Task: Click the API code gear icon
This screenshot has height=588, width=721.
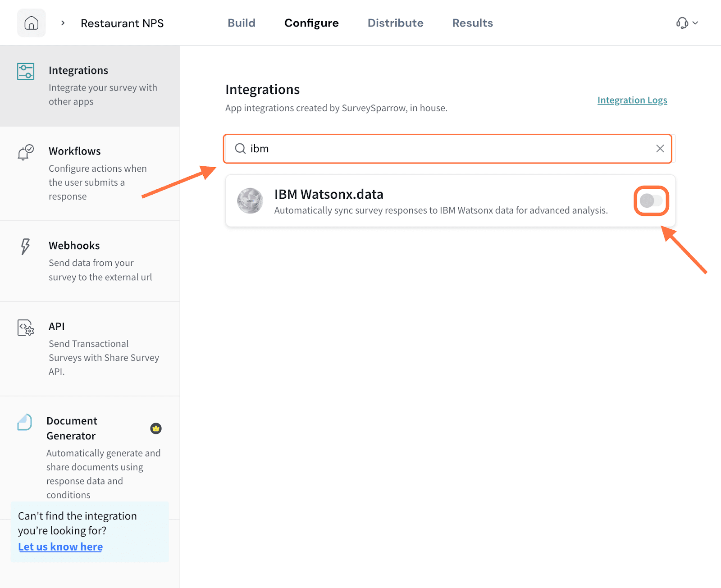Action: pyautogui.click(x=26, y=328)
